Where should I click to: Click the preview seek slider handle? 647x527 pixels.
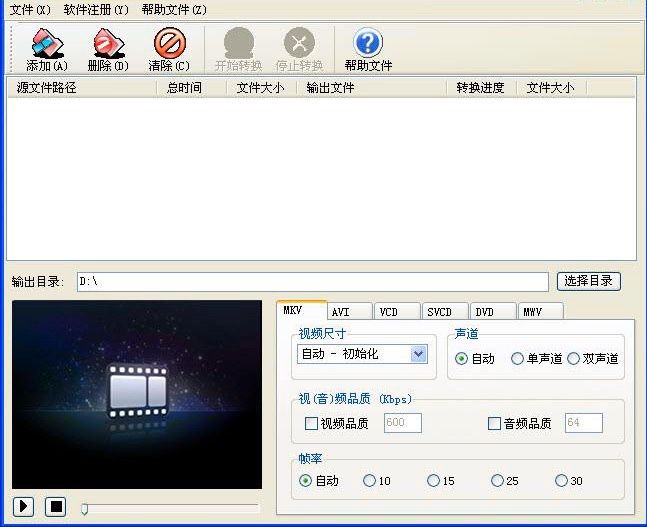pos(85,509)
